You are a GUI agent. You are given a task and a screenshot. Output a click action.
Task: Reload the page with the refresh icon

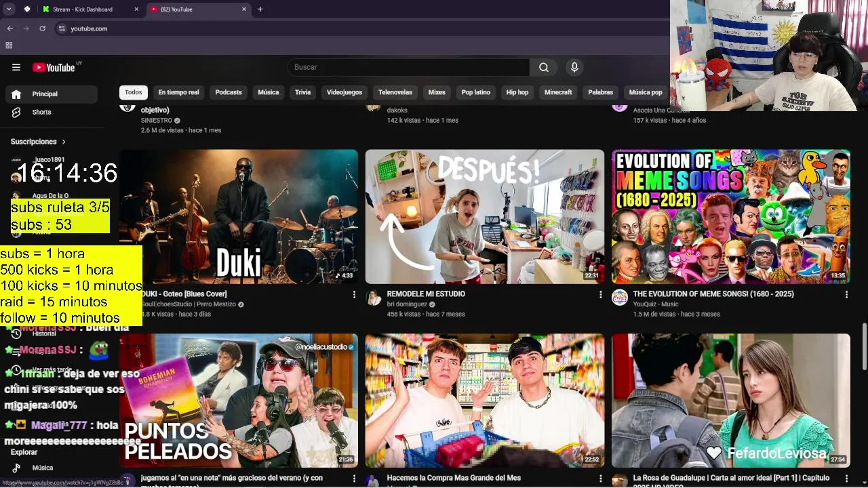point(42,28)
